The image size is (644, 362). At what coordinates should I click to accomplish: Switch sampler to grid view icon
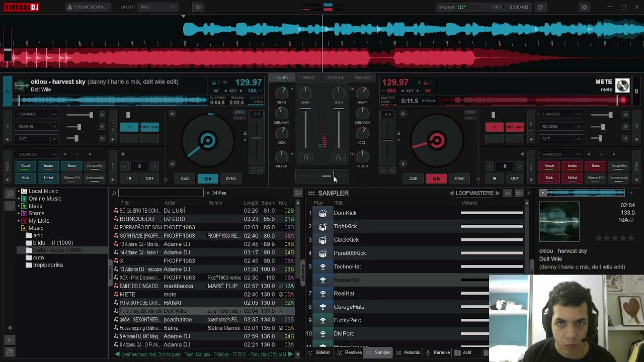click(519, 193)
